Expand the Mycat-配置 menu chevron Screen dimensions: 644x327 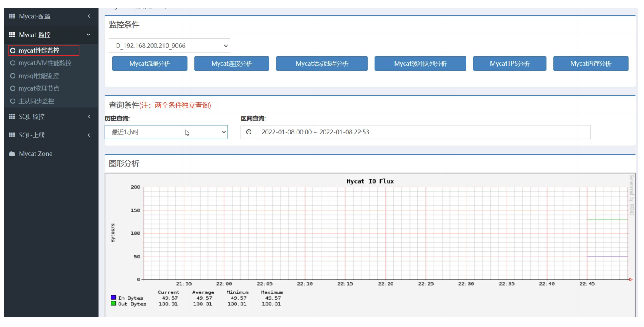click(x=89, y=16)
